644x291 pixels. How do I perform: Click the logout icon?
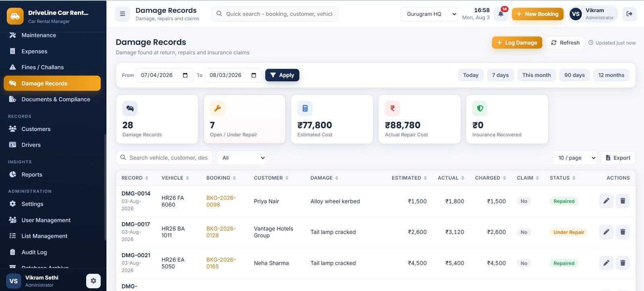(630, 14)
